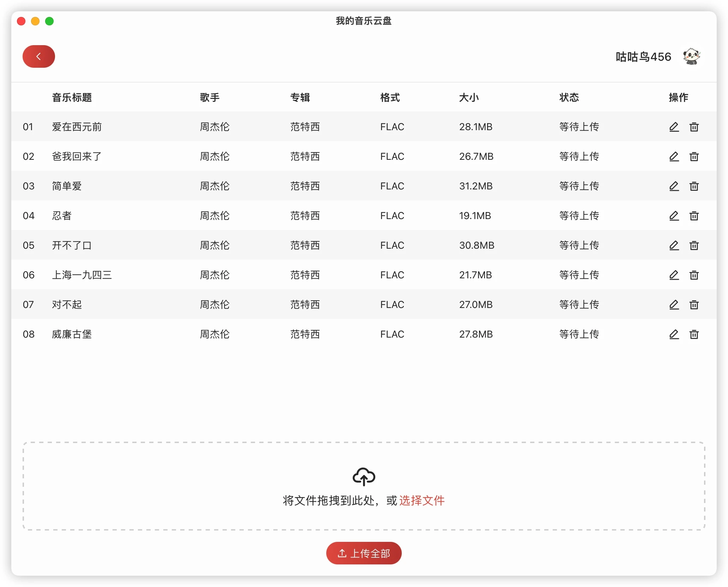Click the username 咕咕鸟456
This screenshot has width=728, height=587.
643,57
